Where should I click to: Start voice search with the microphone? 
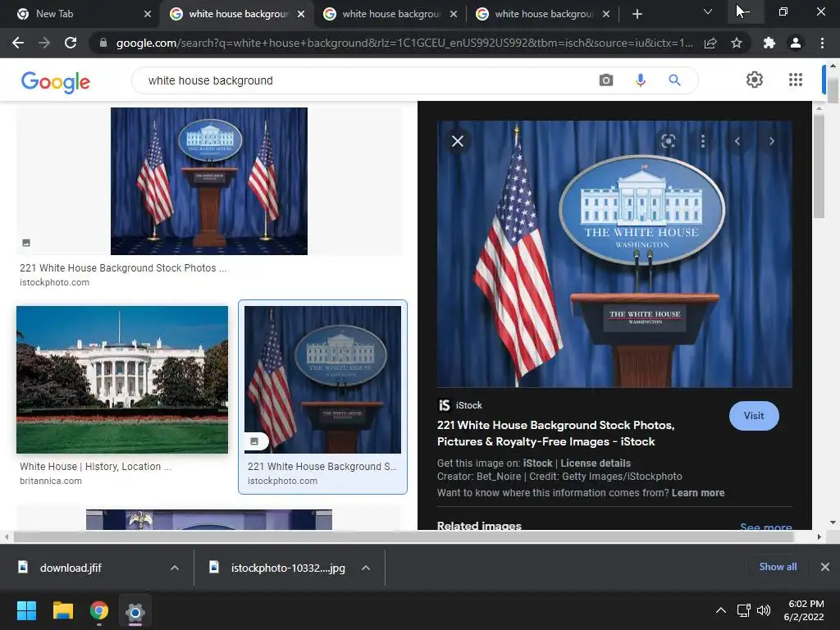click(640, 80)
